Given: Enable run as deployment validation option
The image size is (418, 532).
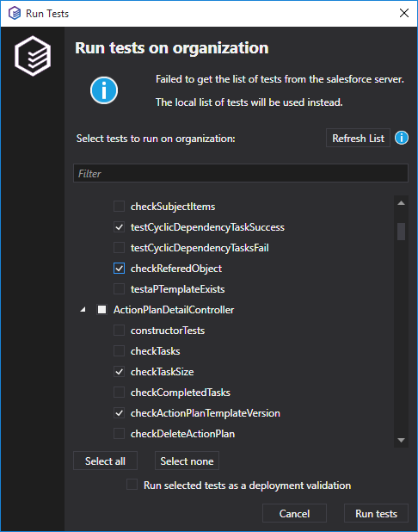Looking at the screenshot, I should point(132,485).
